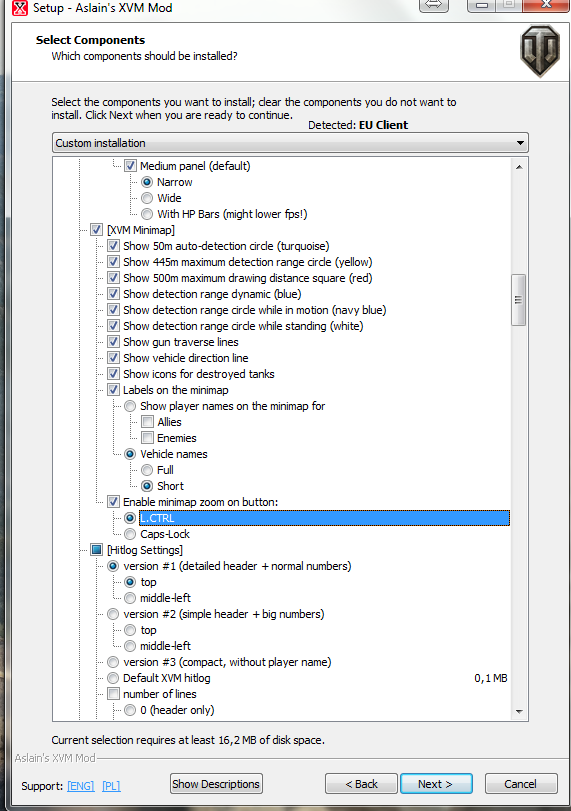Toggle Show vehicle direction line checkbox

coord(113,358)
